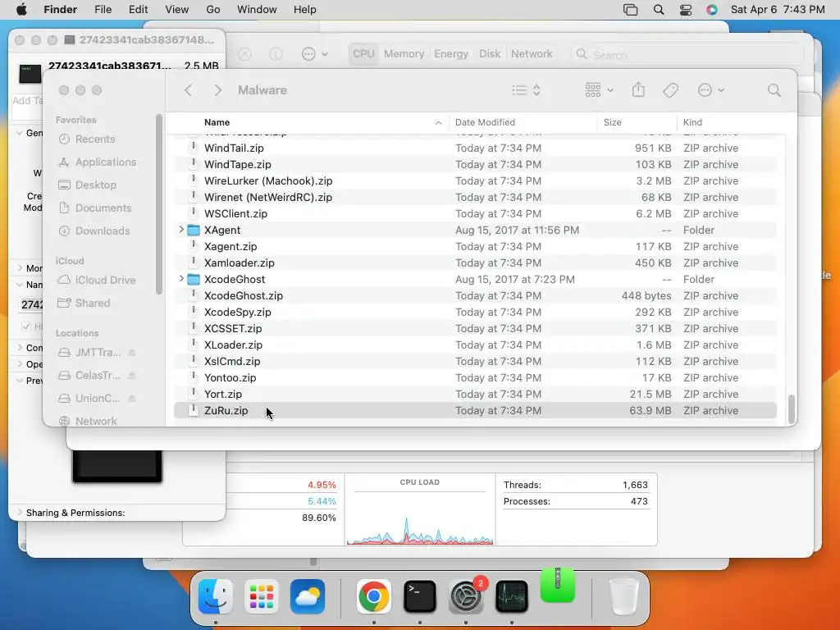This screenshot has width=840, height=630.
Task: Collapse the General section in Info window
Action: point(20,133)
